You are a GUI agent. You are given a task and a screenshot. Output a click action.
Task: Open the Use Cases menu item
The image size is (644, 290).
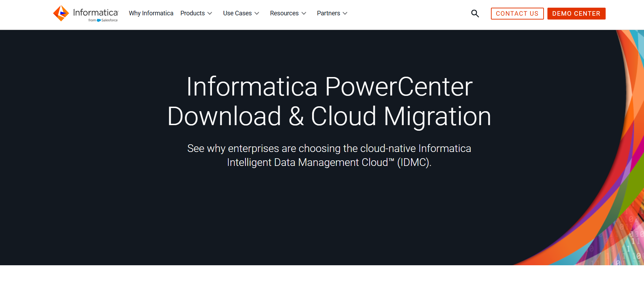pyautogui.click(x=237, y=13)
